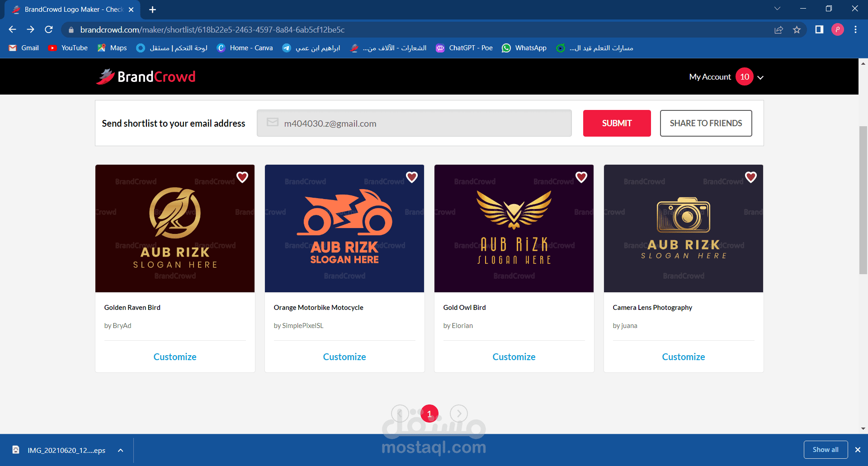Expand the My Account dropdown chevron

point(761,77)
